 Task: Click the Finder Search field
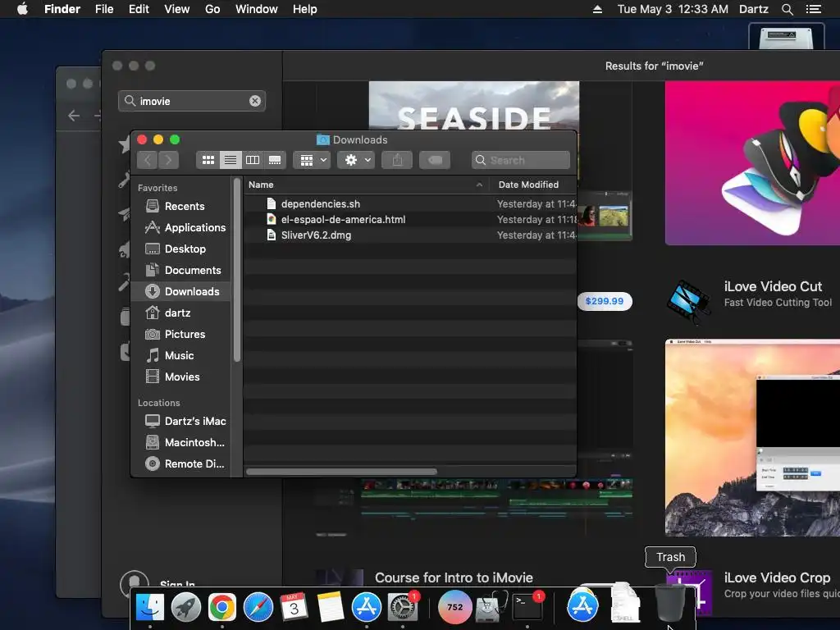(x=521, y=160)
